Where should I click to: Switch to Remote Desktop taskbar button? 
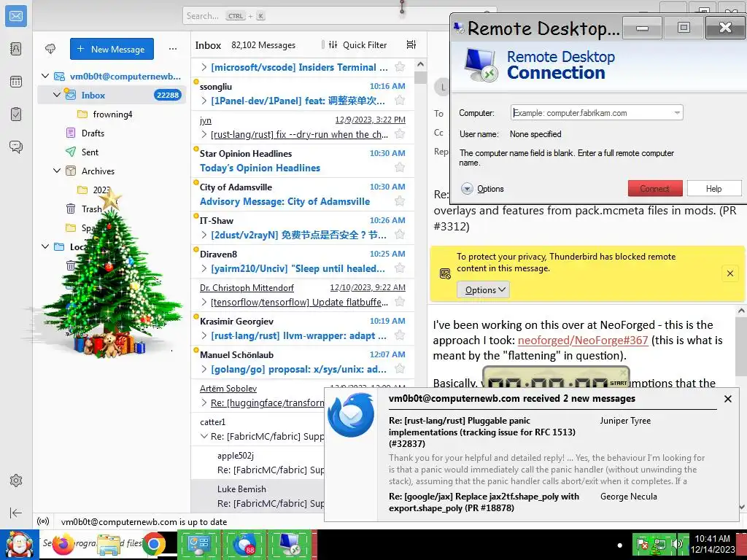[289, 544]
